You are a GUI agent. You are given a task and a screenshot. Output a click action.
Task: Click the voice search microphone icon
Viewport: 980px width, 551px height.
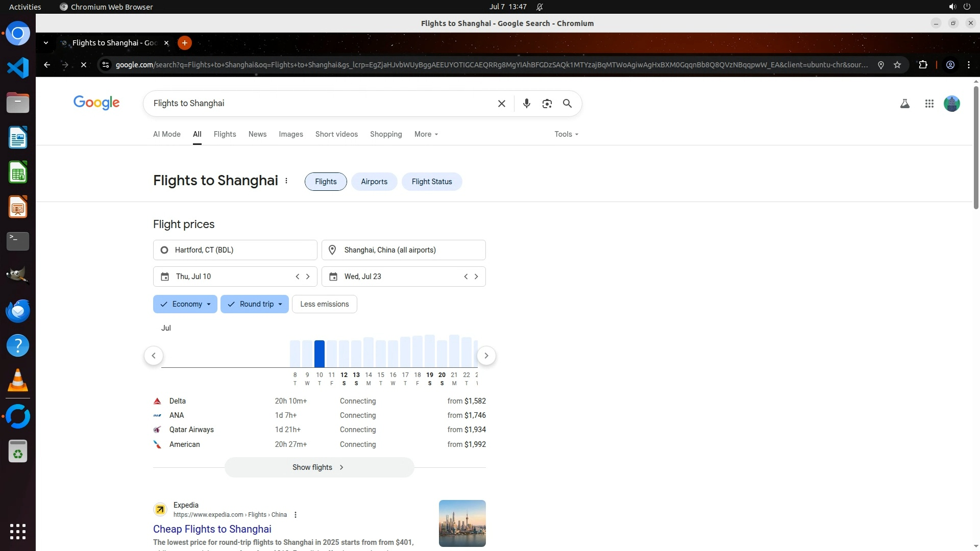point(526,104)
